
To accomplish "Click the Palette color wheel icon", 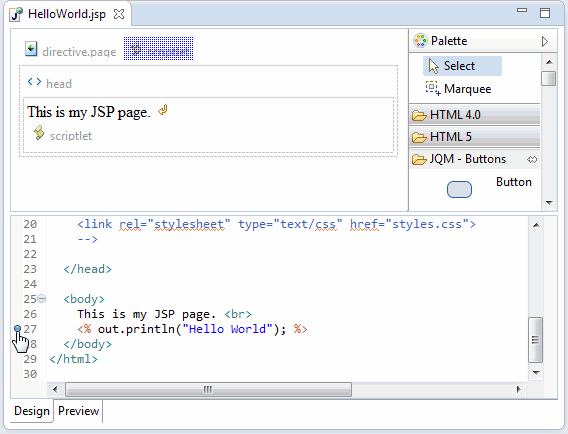I will tap(420, 41).
